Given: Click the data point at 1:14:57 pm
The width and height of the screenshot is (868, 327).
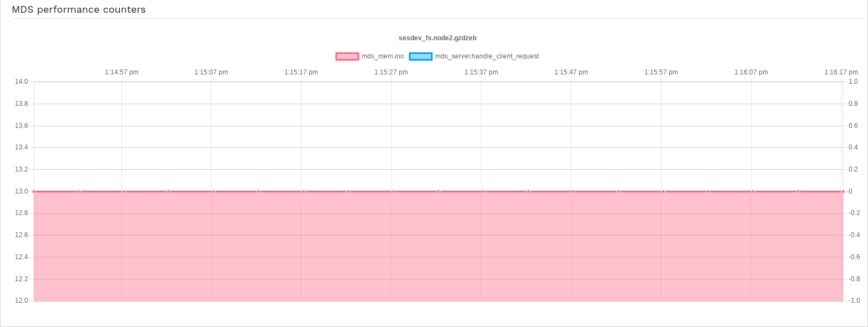Looking at the screenshot, I should coord(124,191).
